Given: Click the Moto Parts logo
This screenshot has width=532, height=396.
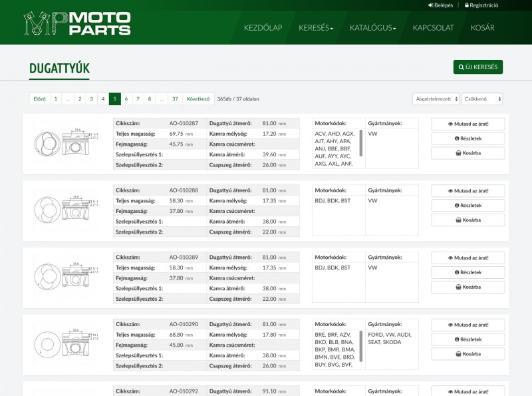Looking at the screenshot, I should (x=76, y=23).
